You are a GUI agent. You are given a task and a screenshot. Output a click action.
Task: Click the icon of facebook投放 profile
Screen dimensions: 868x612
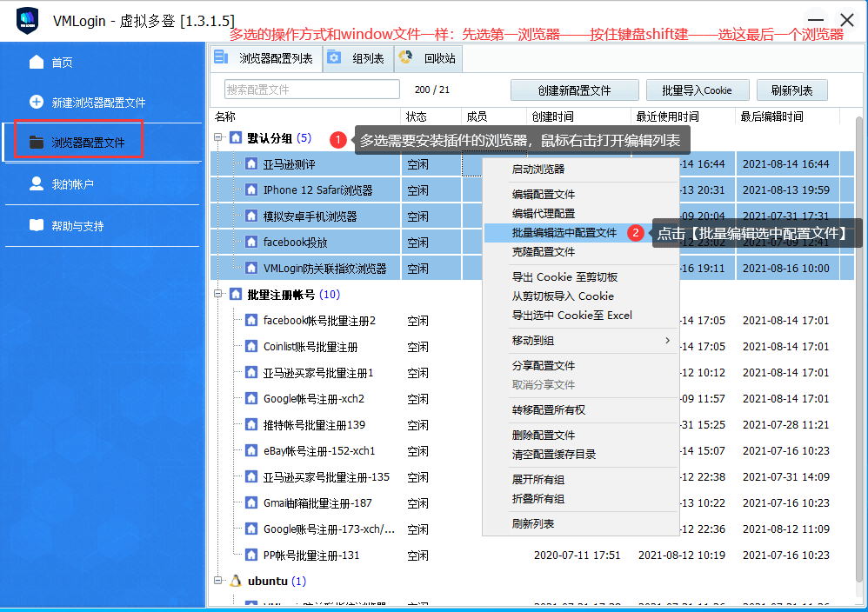(251, 242)
